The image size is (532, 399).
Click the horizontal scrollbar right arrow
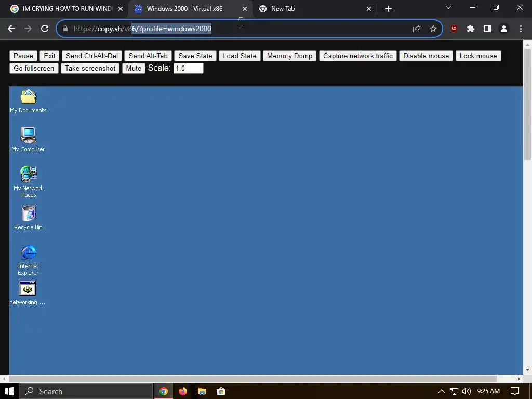pos(519,379)
